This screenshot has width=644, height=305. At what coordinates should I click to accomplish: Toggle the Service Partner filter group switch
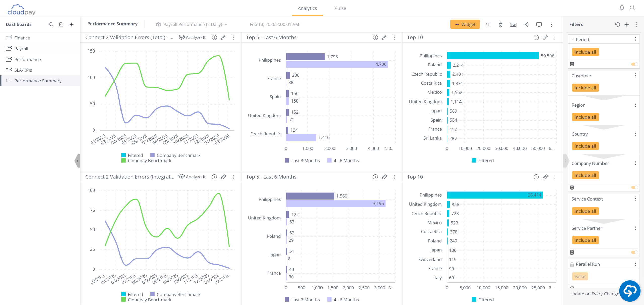(634, 252)
